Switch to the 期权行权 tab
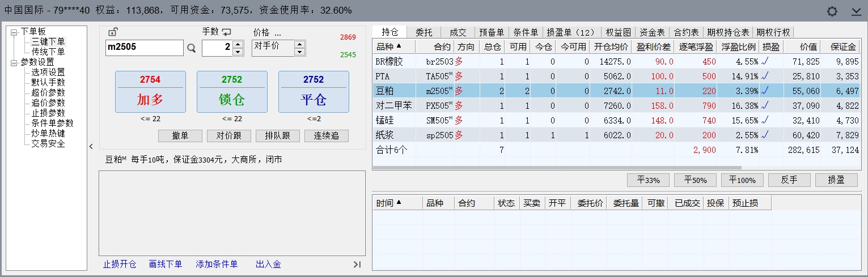 pyautogui.click(x=773, y=32)
